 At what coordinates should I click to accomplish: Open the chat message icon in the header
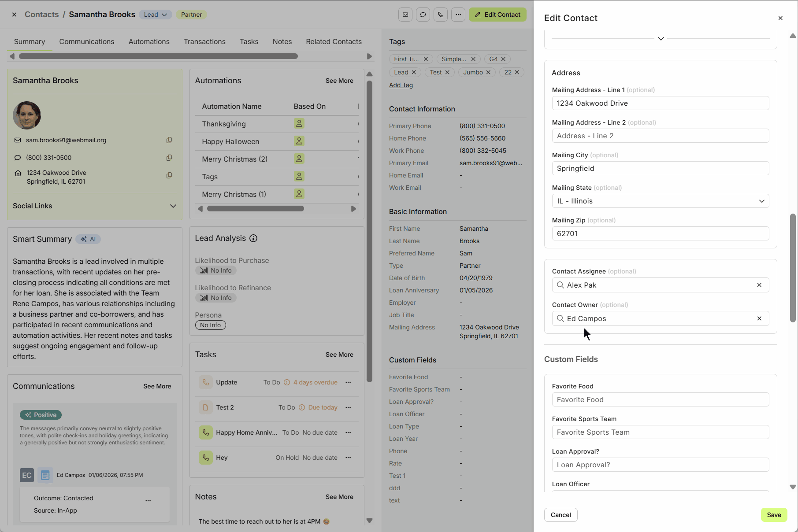pos(423,15)
